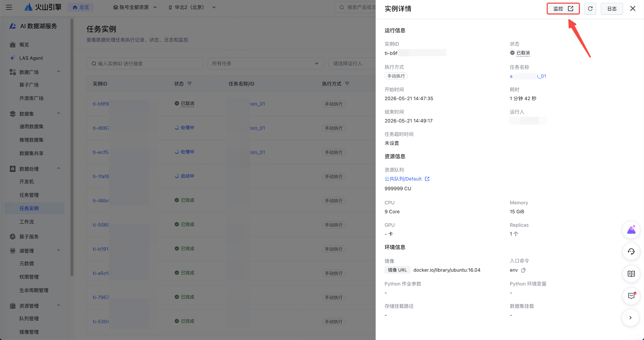644x340 pixels.
Task: Filter the 状态 column
Action: (x=189, y=83)
